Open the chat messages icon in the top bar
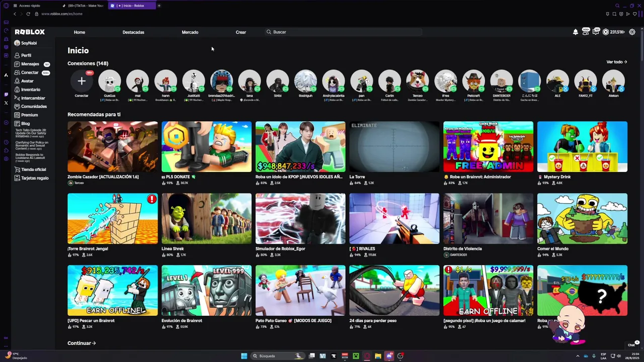The height and width of the screenshot is (362, 644). pos(596,32)
